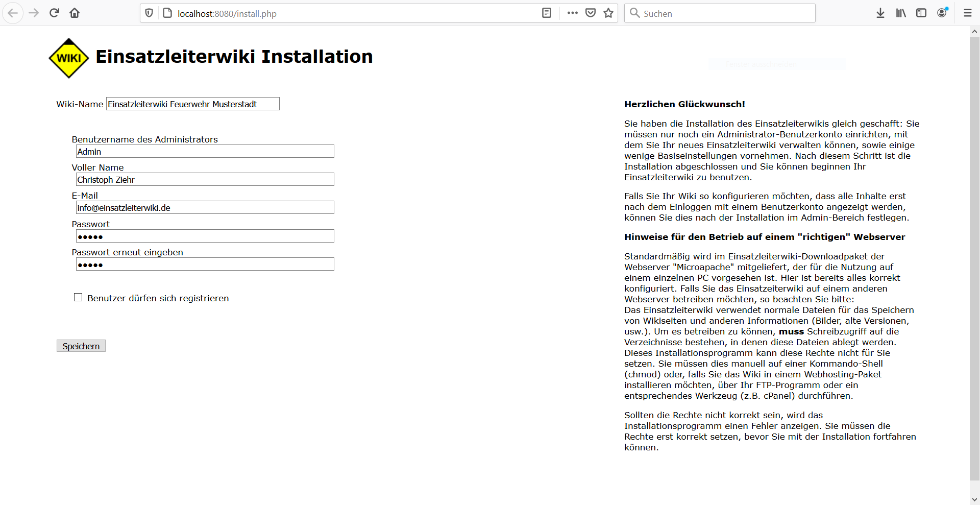
Task: Open the Firefox hamburger menu
Action: (x=967, y=13)
